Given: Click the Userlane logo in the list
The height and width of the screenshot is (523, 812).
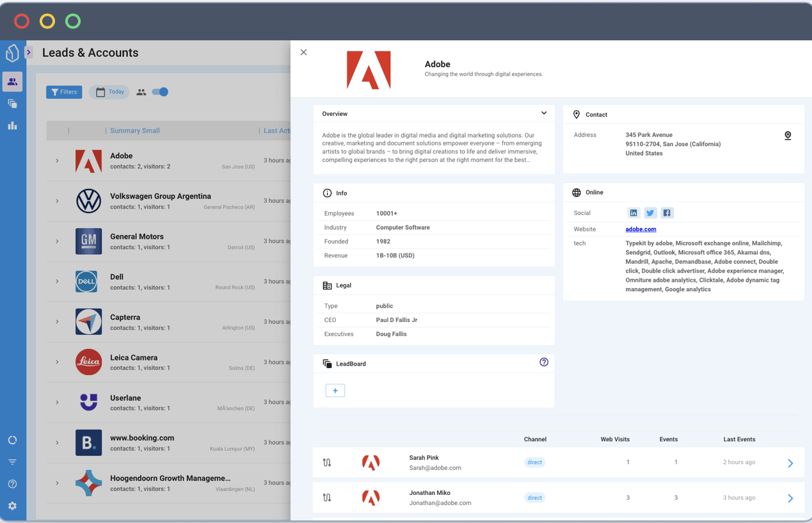Looking at the screenshot, I should point(88,402).
